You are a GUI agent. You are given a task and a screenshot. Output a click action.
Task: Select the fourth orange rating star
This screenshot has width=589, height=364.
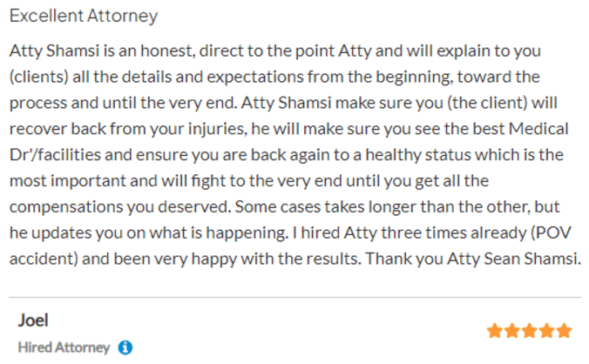(x=546, y=331)
